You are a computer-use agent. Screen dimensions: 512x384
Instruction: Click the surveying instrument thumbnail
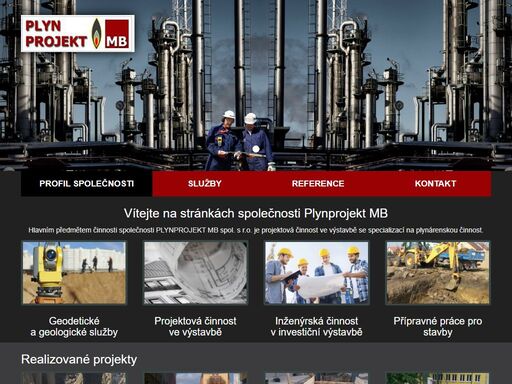(x=74, y=273)
